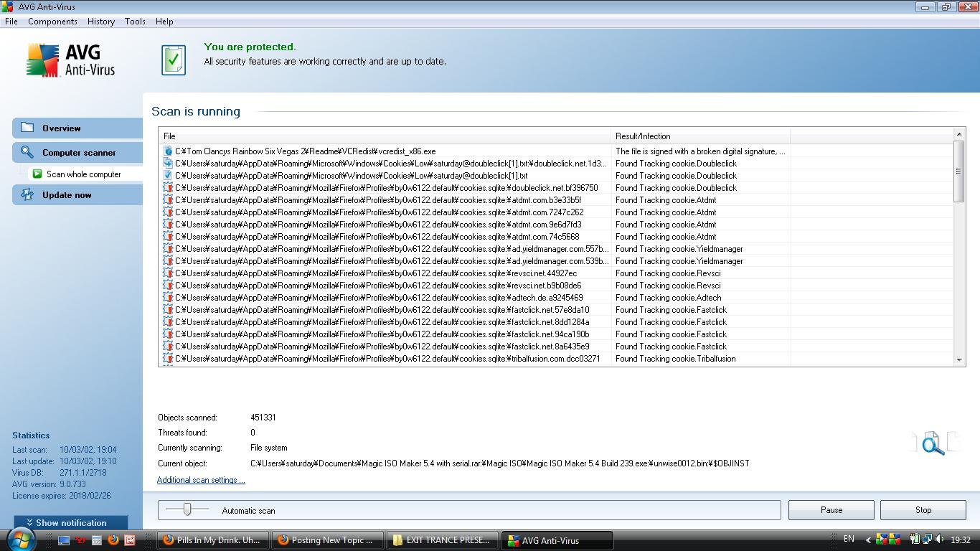Image resolution: width=980 pixels, height=551 pixels.
Task: Open the Computer scanner section
Action: coord(77,153)
